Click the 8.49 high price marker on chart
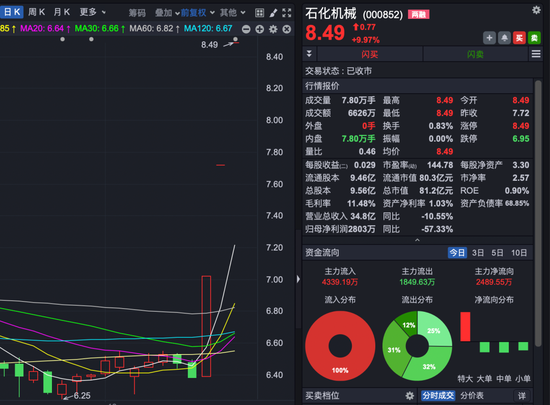 (x=209, y=45)
